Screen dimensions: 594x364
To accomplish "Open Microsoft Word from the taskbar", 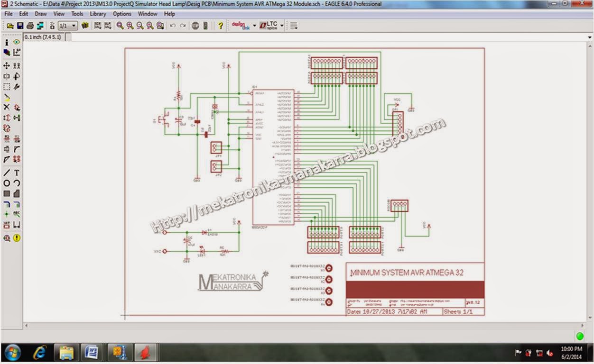I will pos(91,353).
